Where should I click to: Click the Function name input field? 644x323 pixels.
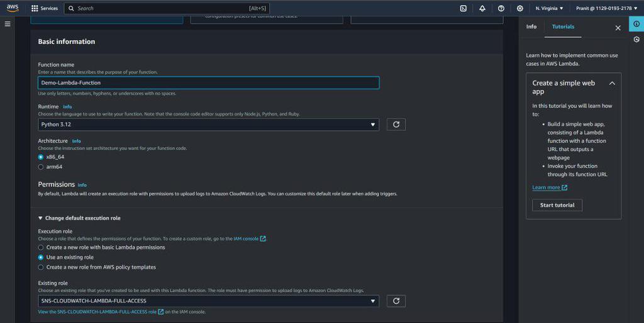click(208, 83)
